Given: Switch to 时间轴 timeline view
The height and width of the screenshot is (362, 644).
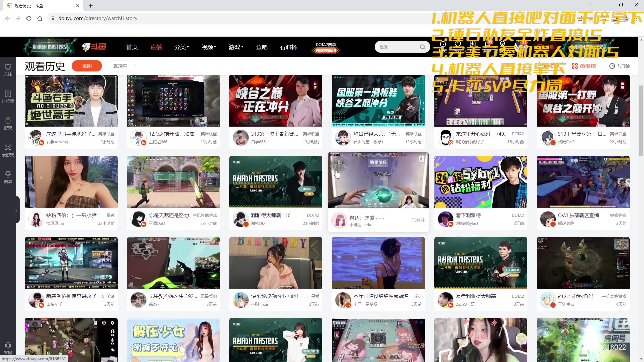Looking at the screenshot, I should [x=620, y=66].
